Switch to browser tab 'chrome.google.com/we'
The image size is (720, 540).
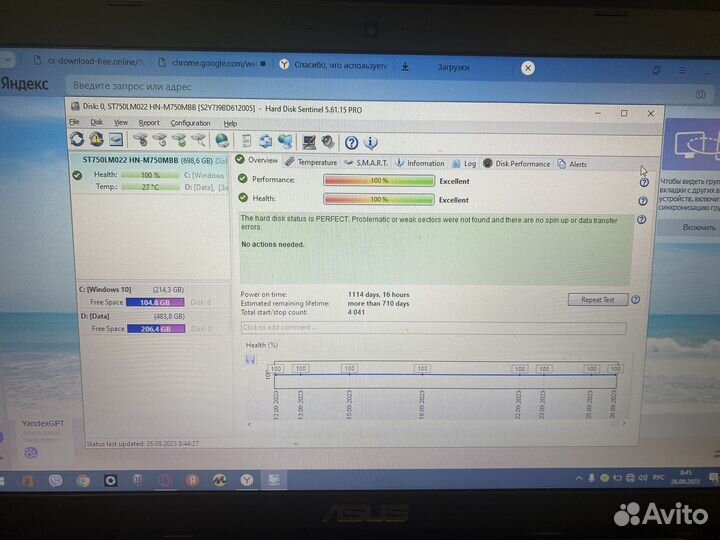[x=212, y=63]
